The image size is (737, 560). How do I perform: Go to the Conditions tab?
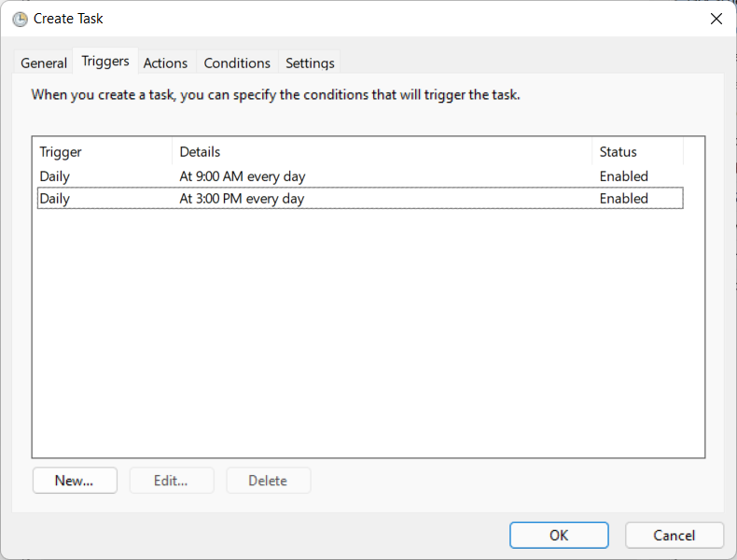point(237,63)
